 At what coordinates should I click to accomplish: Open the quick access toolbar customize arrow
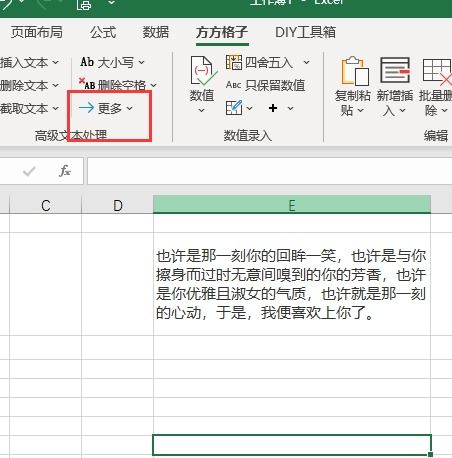pos(111,3)
